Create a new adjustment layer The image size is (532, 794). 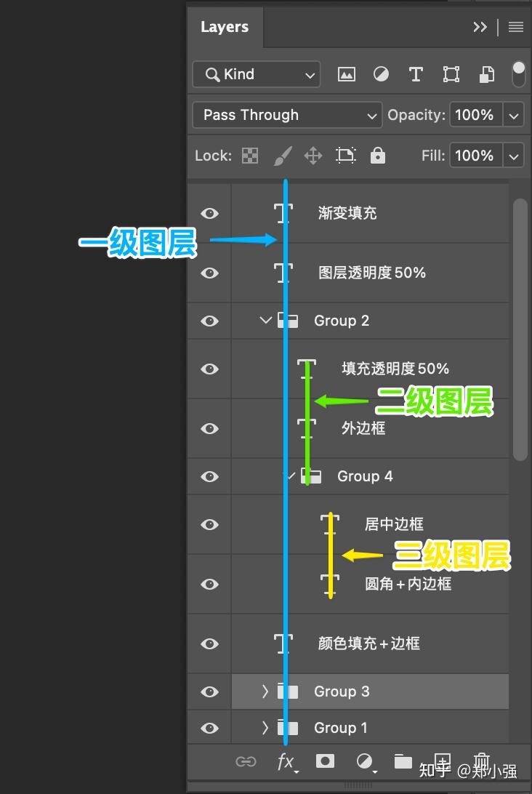pos(365,761)
